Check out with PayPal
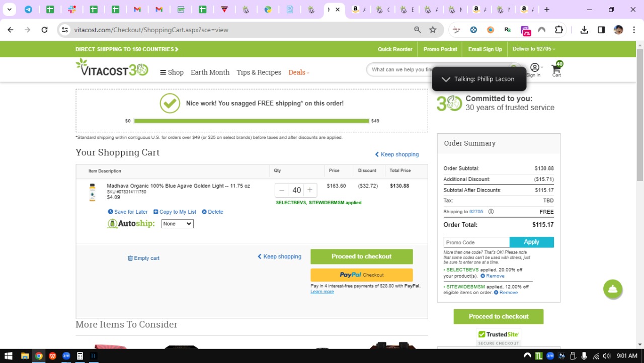The image size is (644, 363). 361,275
